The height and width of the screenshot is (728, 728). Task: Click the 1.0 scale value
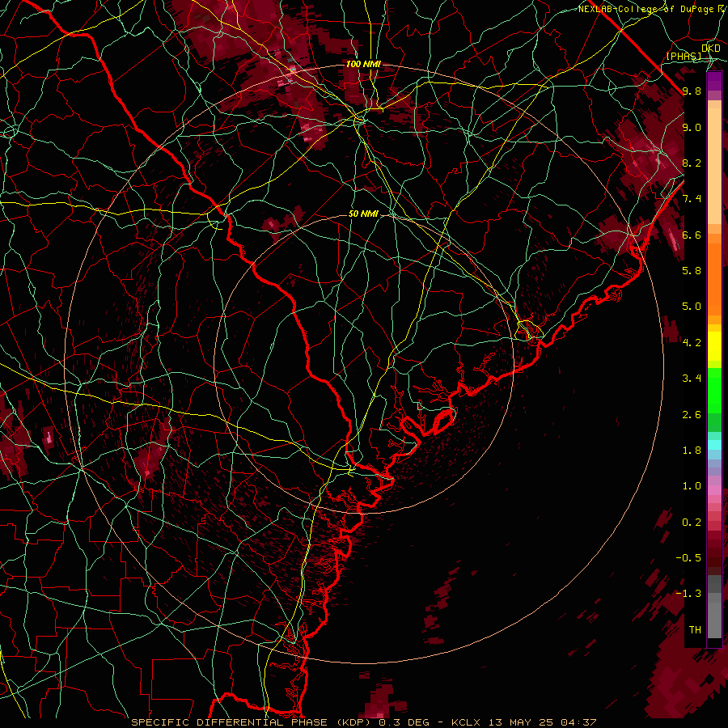692,486
